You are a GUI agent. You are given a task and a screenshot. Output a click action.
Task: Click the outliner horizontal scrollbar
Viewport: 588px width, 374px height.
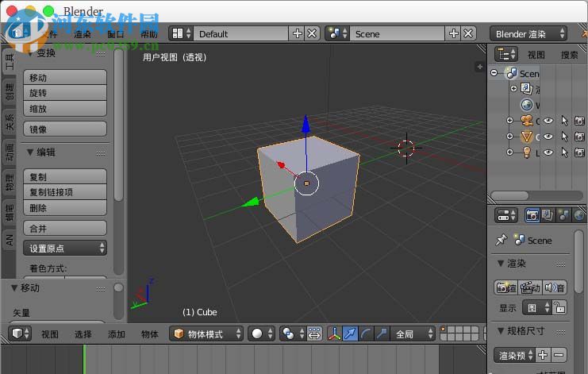(x=509, y=195)
